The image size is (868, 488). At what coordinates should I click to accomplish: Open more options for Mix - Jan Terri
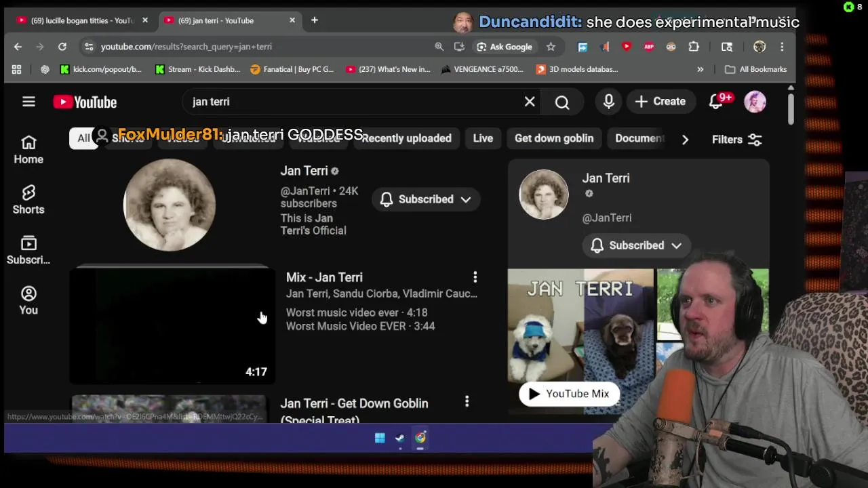475,277
